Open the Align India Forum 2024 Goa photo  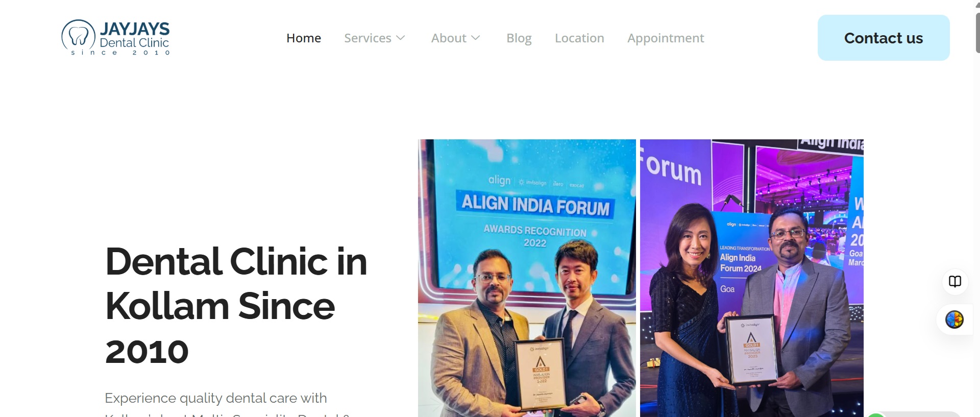[x=752, y=278]
